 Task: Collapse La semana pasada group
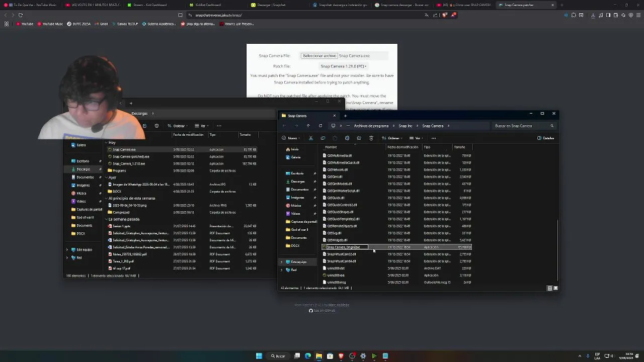[x=106, y=219]
